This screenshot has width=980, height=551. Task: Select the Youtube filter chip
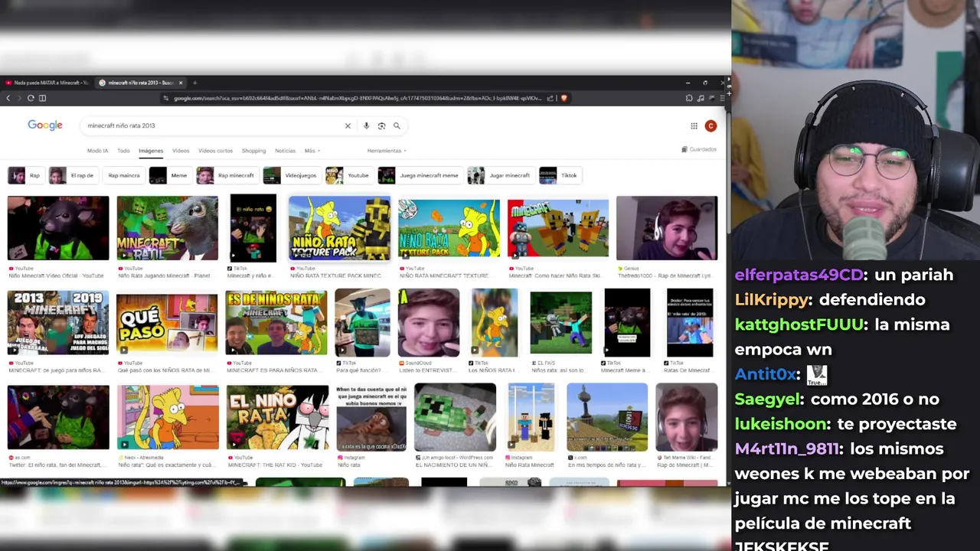(x=349, y=175)
